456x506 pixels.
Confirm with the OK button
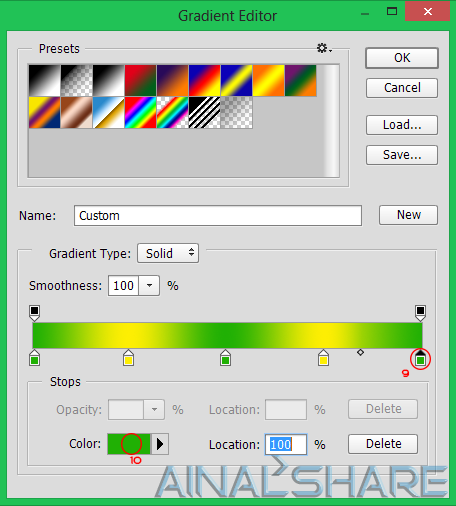pos(402,58)
